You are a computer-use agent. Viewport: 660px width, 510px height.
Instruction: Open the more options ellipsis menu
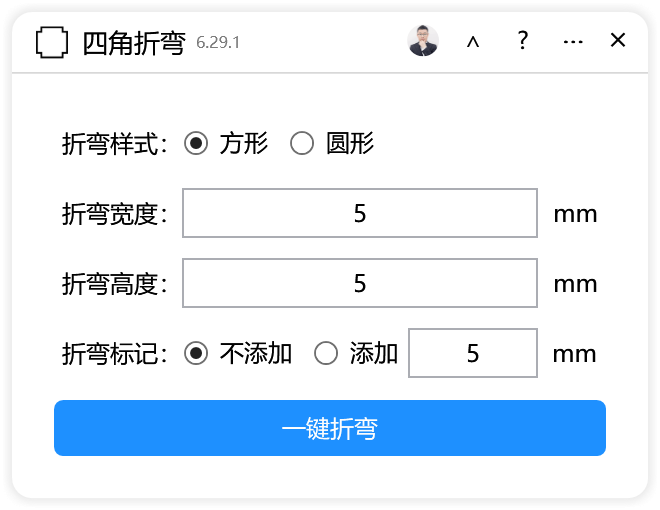[x=573, y=42]
